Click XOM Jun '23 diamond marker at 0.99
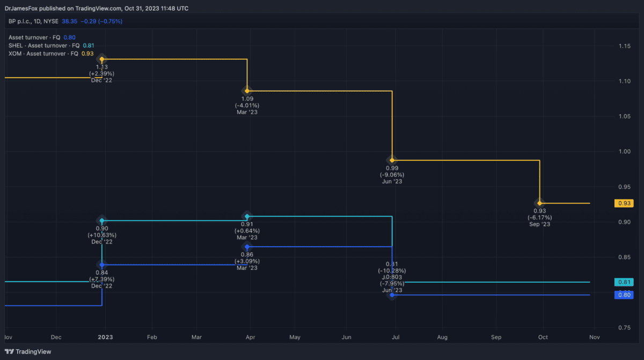The image size is (644, 360). (x=392, y=160)
